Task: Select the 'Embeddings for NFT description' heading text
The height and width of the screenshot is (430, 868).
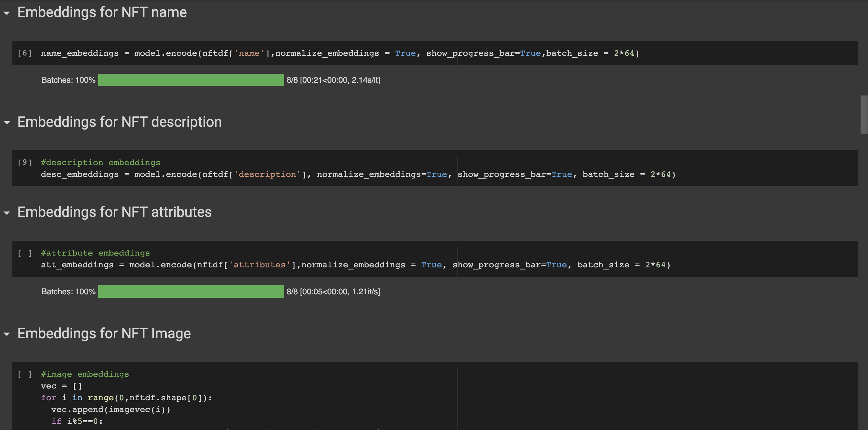Action: (x=119, y=122)
